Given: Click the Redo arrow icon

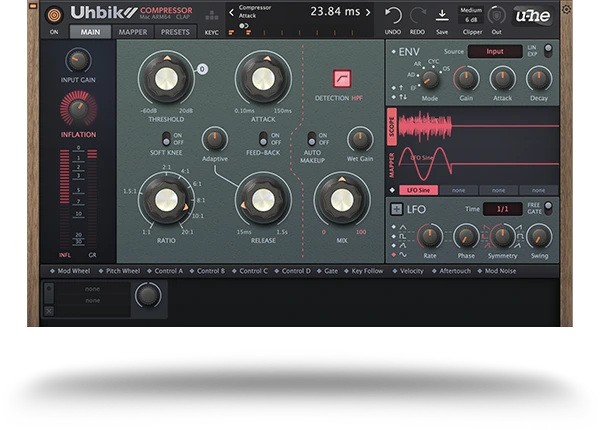Looking at the screenshot, I should point(417,14).
